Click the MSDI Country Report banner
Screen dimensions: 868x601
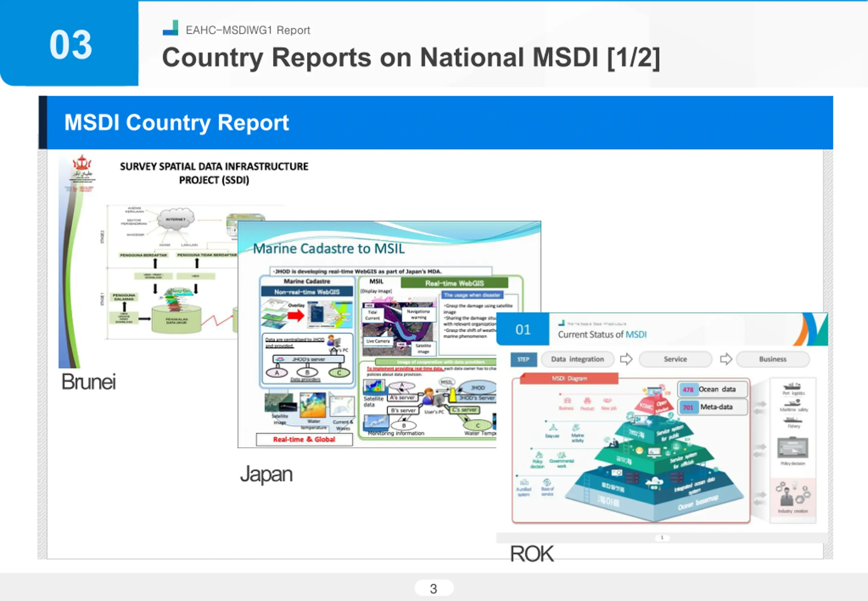[436, 122]
